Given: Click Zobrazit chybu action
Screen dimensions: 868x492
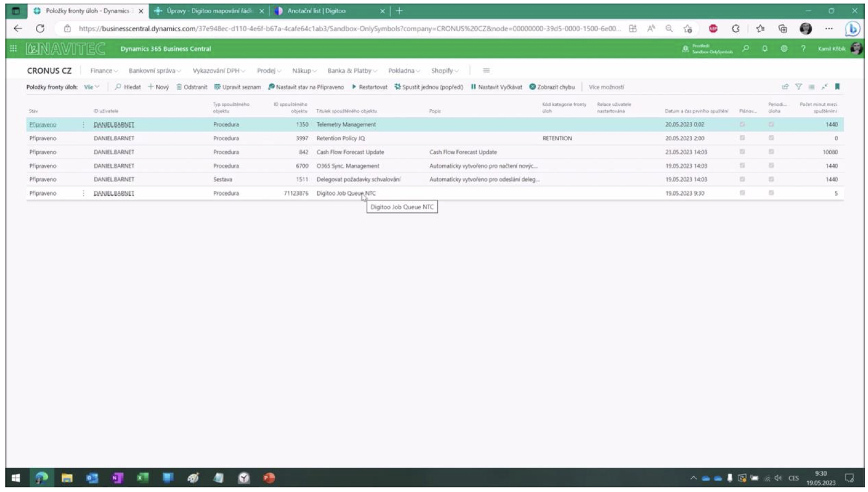Looking at the screenshot, I should [x=552, y=87].
